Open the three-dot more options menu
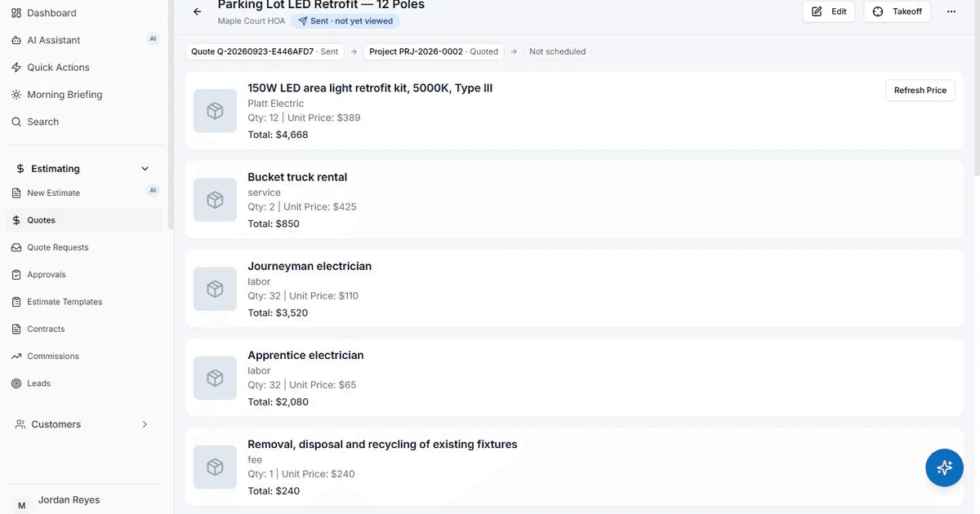 click(951, 11)
